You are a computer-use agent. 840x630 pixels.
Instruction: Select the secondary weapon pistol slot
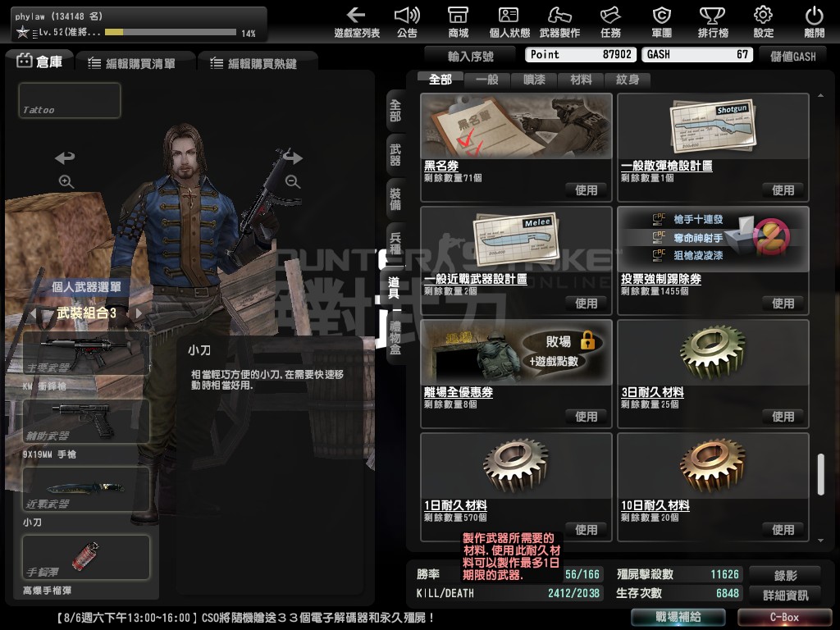click(x=85, y=421)
